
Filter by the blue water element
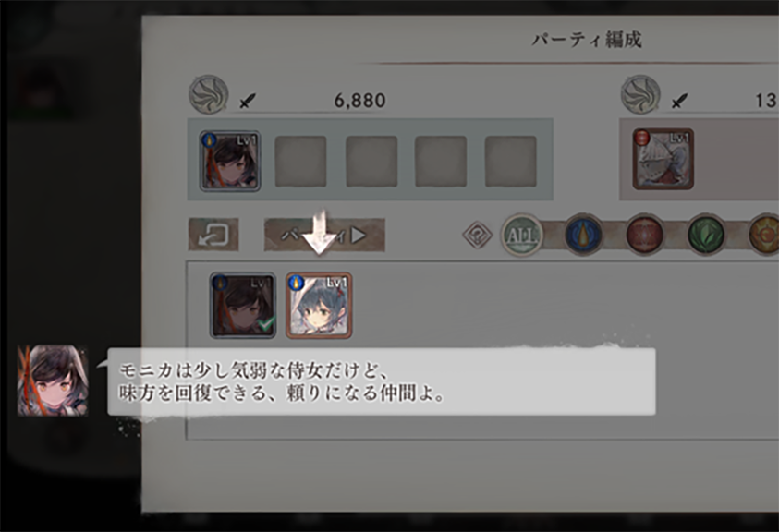[583, 235]
